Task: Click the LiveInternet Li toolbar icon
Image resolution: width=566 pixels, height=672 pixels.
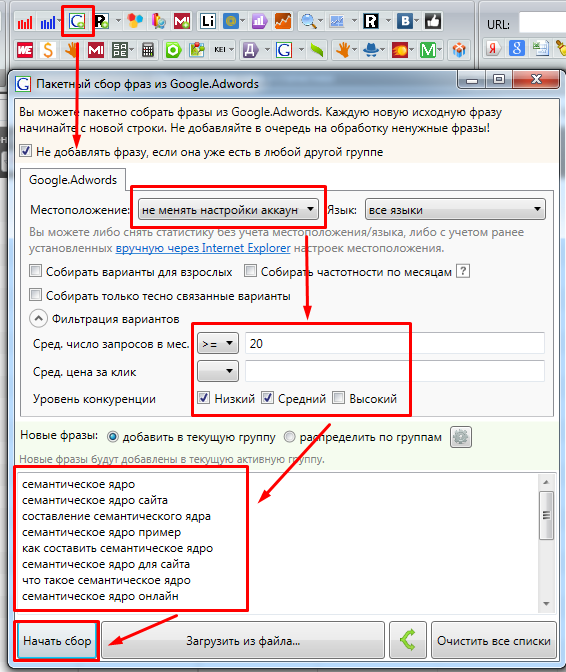Action: click(208, 21)
